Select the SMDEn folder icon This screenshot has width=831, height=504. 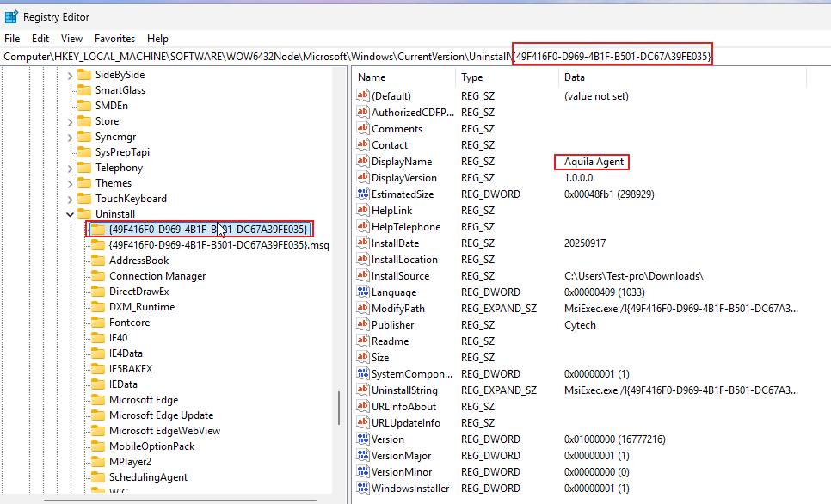tap(84, 106)
